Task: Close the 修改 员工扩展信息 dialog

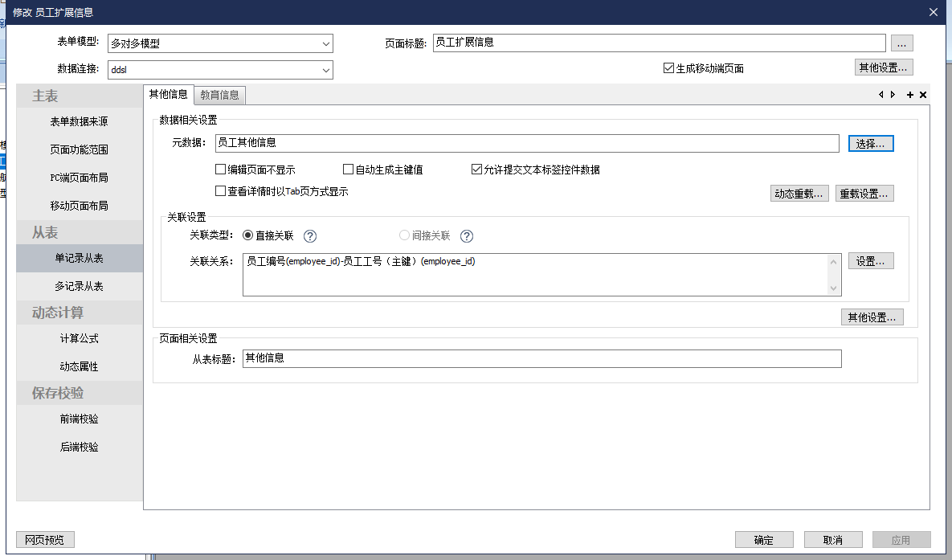Action: pyautogui.click(x=933, y=12)
